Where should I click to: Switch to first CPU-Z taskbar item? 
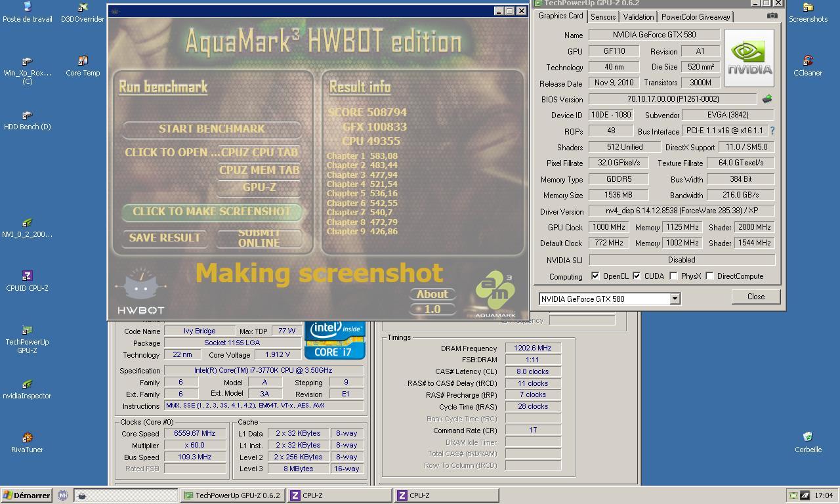click(x=339, y=495)
